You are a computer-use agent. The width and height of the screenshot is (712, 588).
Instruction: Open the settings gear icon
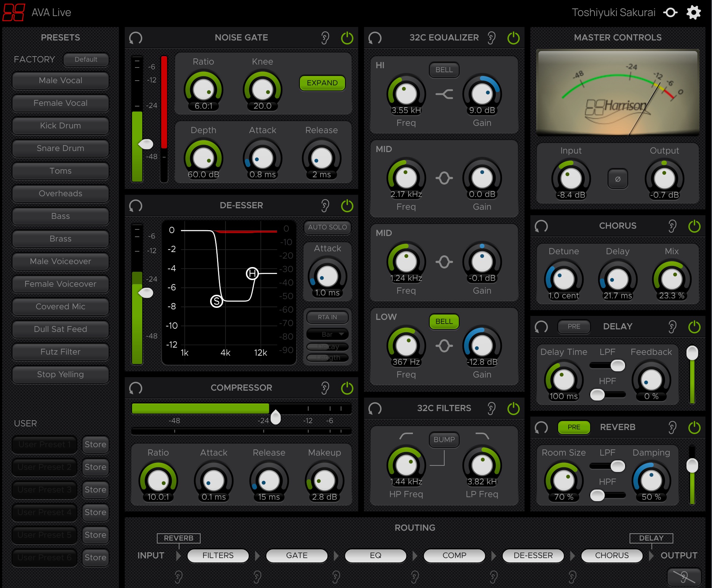click(693, 12)
